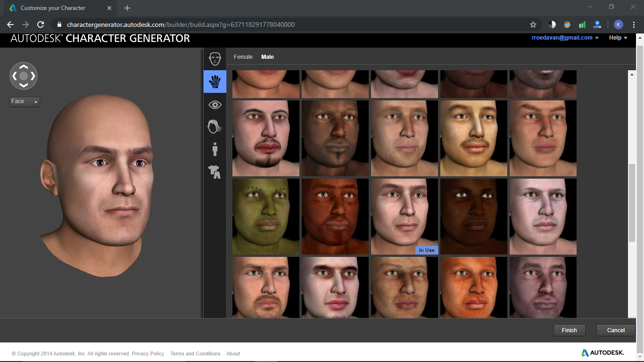
Task: Open the Face view dropdown
Action: click(25, 101)
